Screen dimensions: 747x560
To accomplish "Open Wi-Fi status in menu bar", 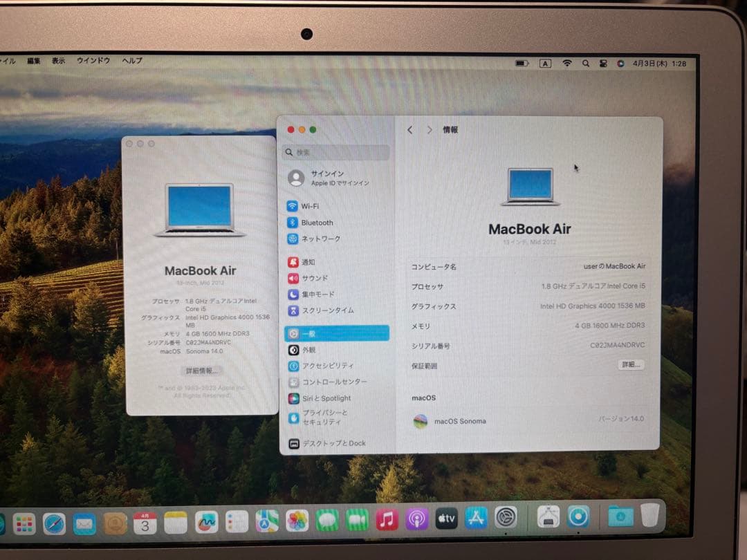I will point(567,63).
